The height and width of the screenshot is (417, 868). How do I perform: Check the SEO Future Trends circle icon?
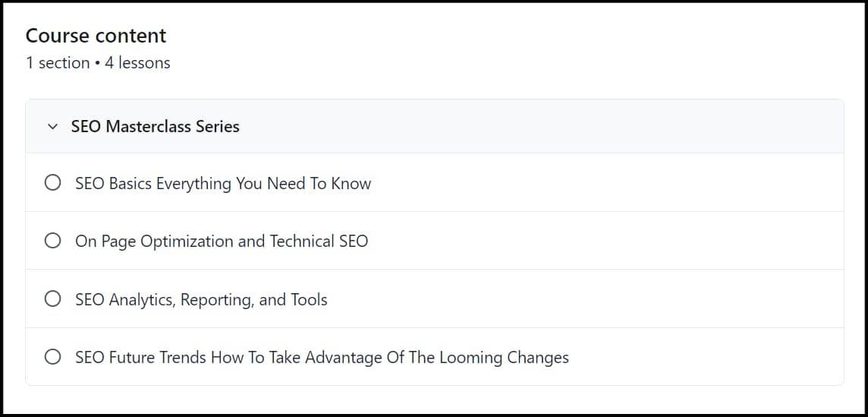[x=53, y=357]
